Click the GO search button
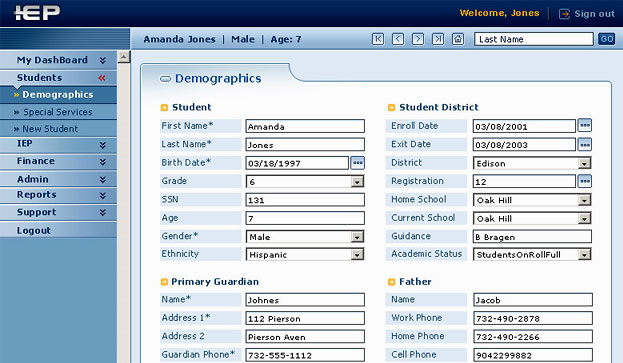 [x=606, y=39]
